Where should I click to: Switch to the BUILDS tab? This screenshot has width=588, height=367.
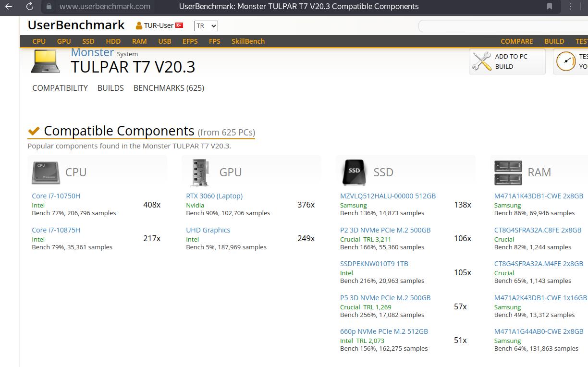coord(110,88)
